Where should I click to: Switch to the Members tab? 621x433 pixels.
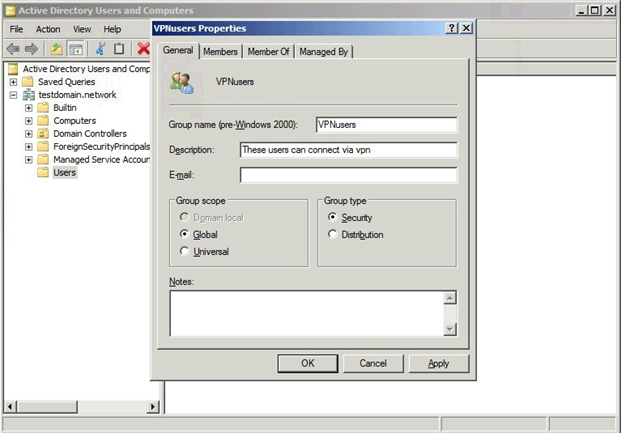click(220, 52)
